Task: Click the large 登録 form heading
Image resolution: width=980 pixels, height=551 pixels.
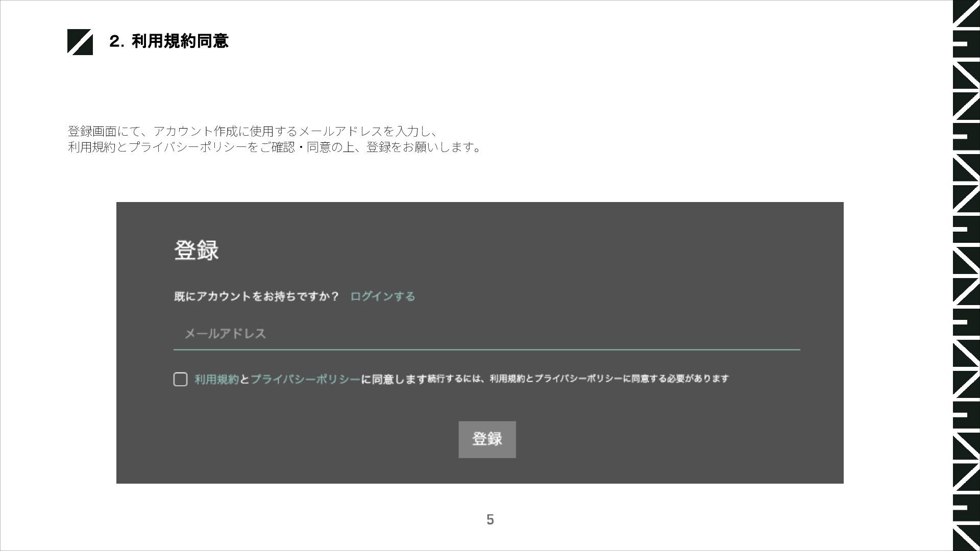Action: point(197,251)
